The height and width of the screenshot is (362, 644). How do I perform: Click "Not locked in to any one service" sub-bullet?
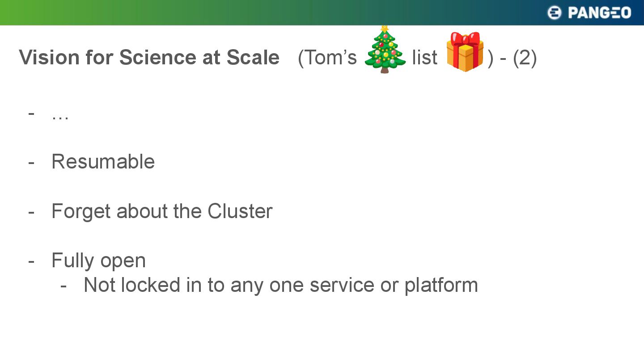[229, 285]
